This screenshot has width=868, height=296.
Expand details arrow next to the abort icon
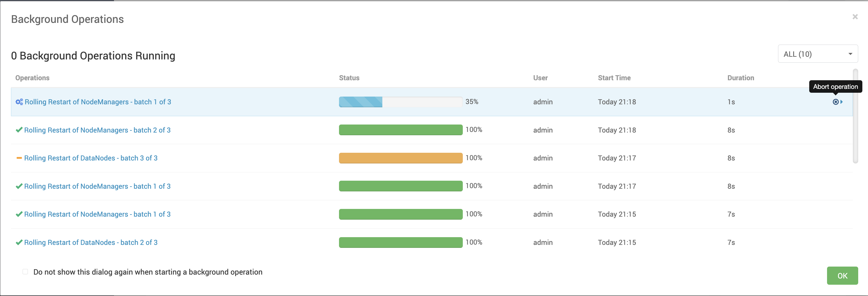(x=841, y=102)
